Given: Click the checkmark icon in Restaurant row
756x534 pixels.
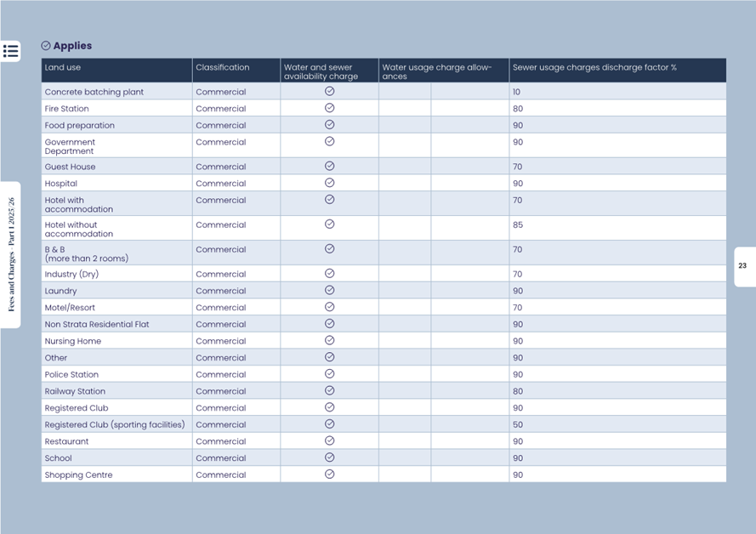Looking at the screenshot, I should click(x=329, y=441).
